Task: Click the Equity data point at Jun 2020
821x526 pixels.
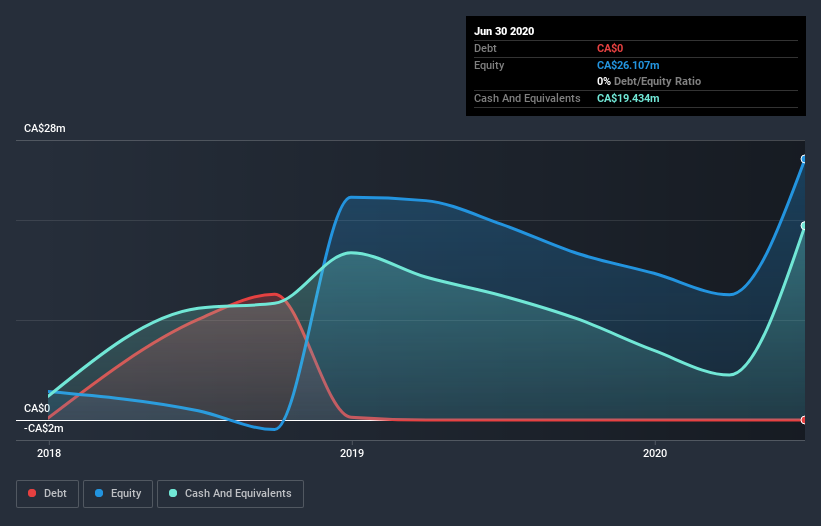Action: [x=804, y=159]
